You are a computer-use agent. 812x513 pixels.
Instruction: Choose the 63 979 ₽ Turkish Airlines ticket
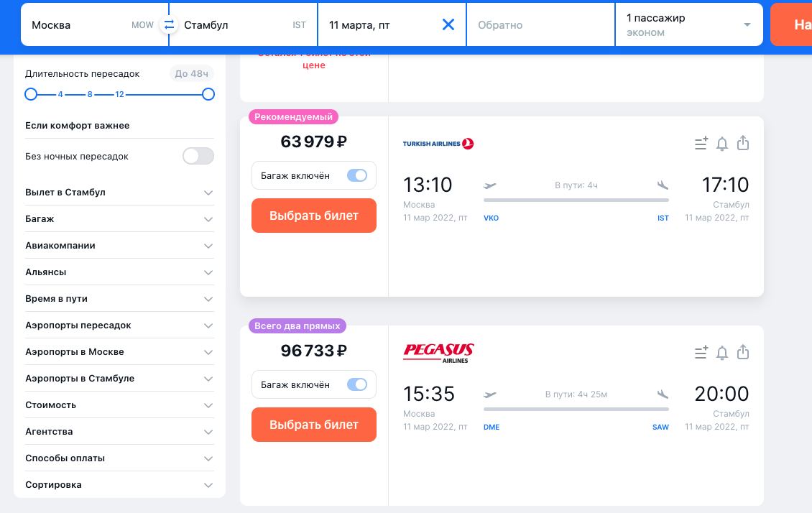pos(314,216)
